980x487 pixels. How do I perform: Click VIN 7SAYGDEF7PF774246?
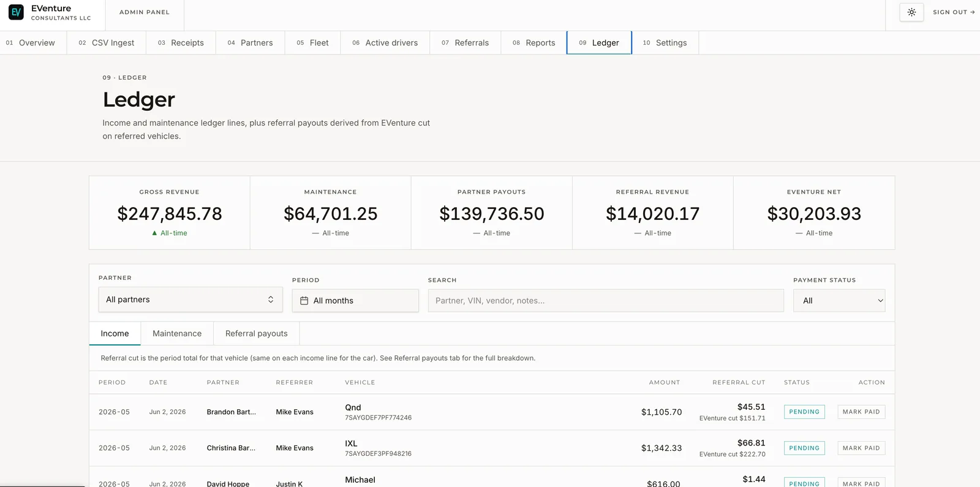(x=378, y=418)
